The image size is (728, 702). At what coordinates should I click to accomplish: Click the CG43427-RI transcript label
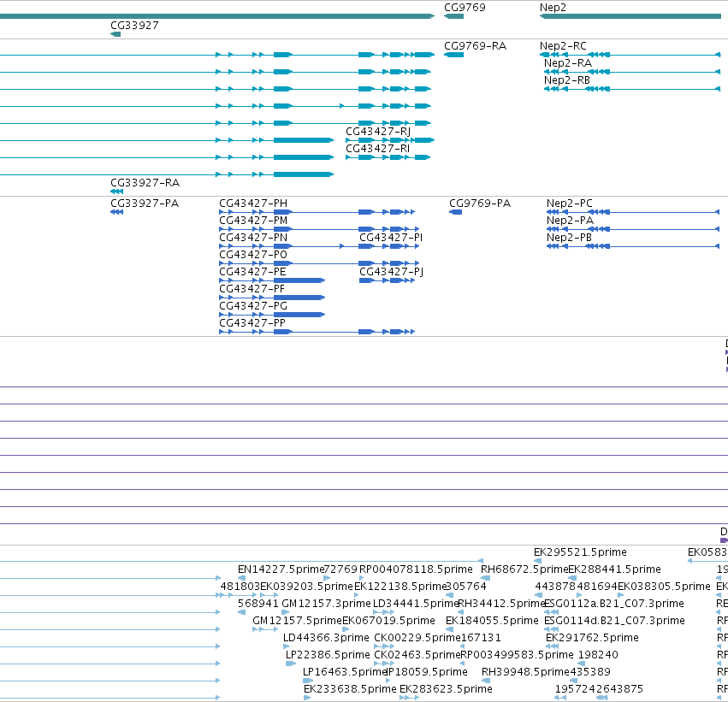point(377,149)
